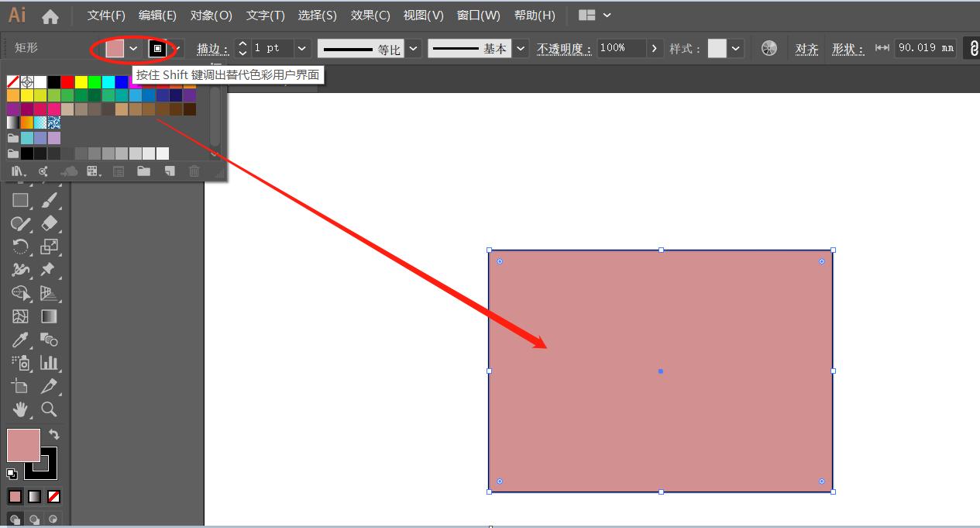Select the Scale tool

point(49,247)
